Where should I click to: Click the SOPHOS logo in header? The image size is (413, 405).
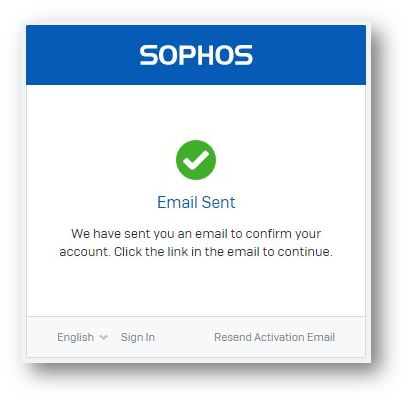coord(196,55)
